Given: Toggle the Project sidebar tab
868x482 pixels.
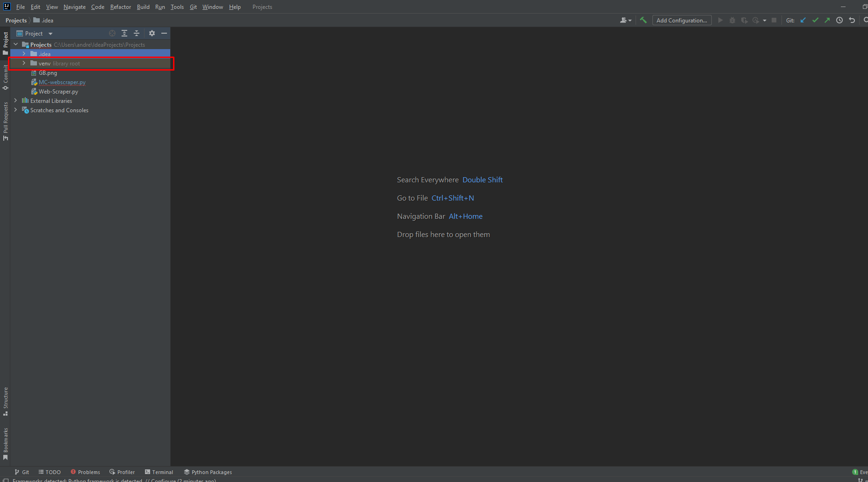Looking at the screenshot, I should [x=5, y=43].
